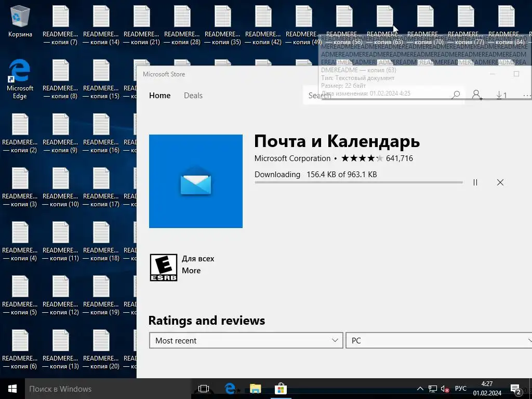The image size is (532, 399).
Task: Expand the PC device filter dropdown
Action: 439,340
